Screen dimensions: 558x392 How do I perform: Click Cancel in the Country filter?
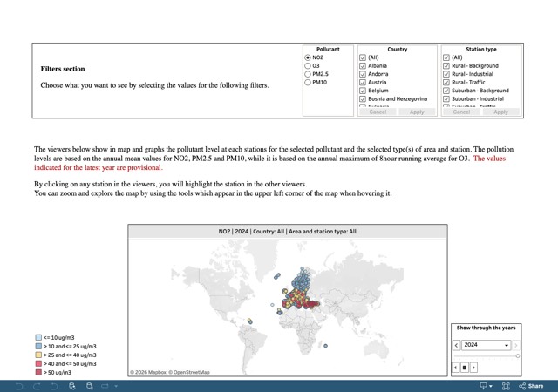click(378, 112)
